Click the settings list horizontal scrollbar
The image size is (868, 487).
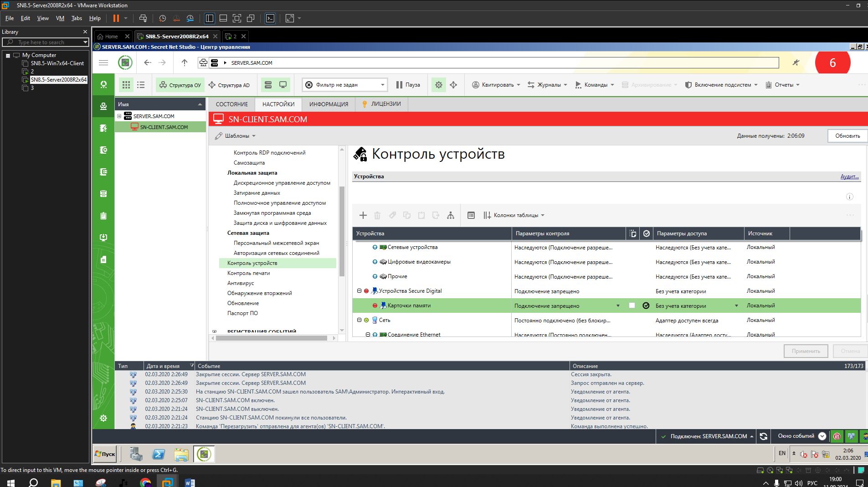[272, 338]
